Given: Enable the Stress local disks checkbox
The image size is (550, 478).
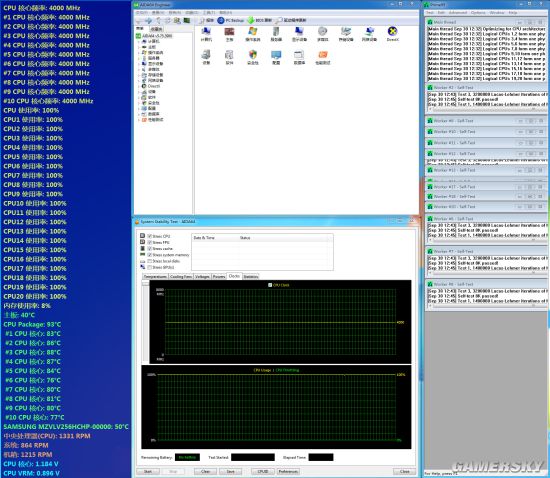Looking at the screenshot, I should point(150,261).
